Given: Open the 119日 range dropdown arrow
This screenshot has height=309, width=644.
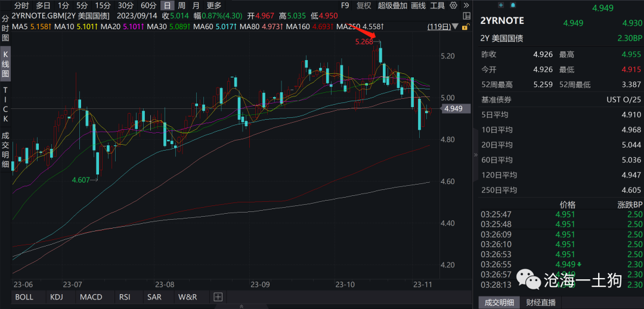Looking at the screenshot, I should click(454, 27).
